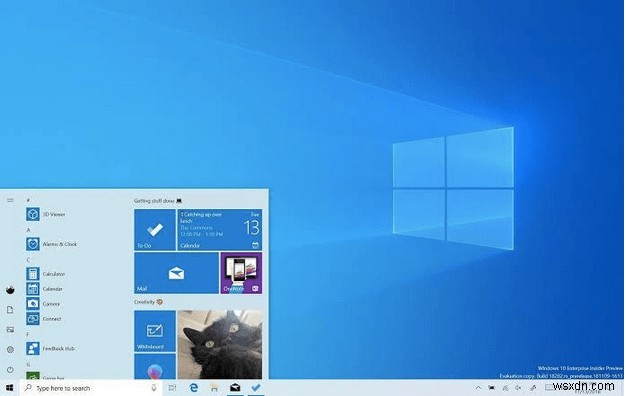The image size is (626, 396).
Task: Click the '#' letter header in app list
Action: pos(28,200)
